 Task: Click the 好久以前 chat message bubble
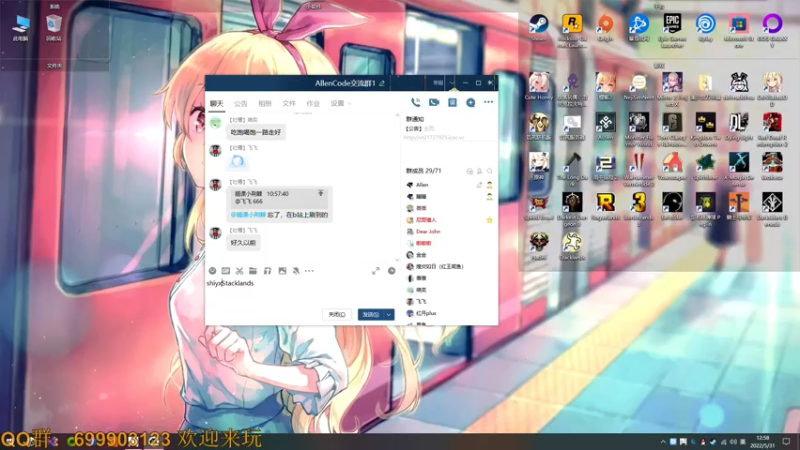point(243,243)
